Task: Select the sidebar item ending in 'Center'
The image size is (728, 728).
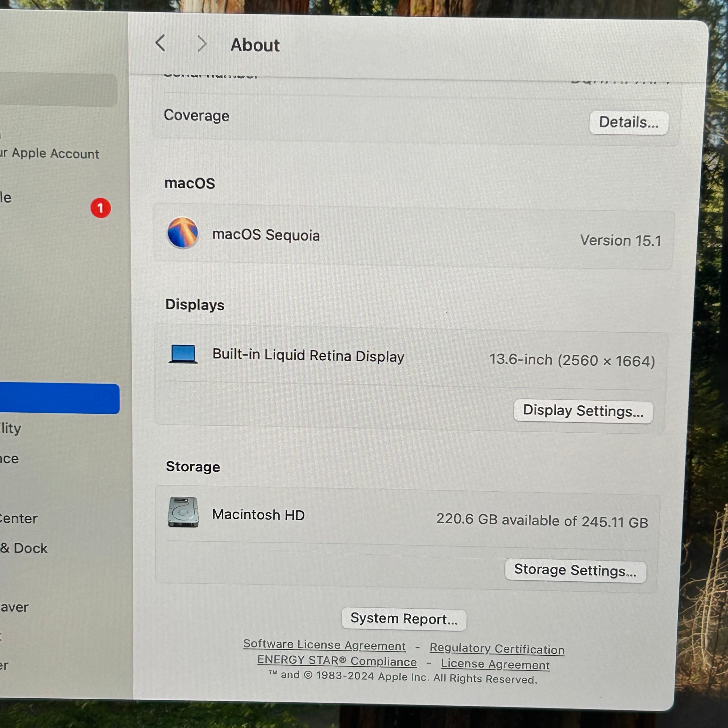Action: 19,519
